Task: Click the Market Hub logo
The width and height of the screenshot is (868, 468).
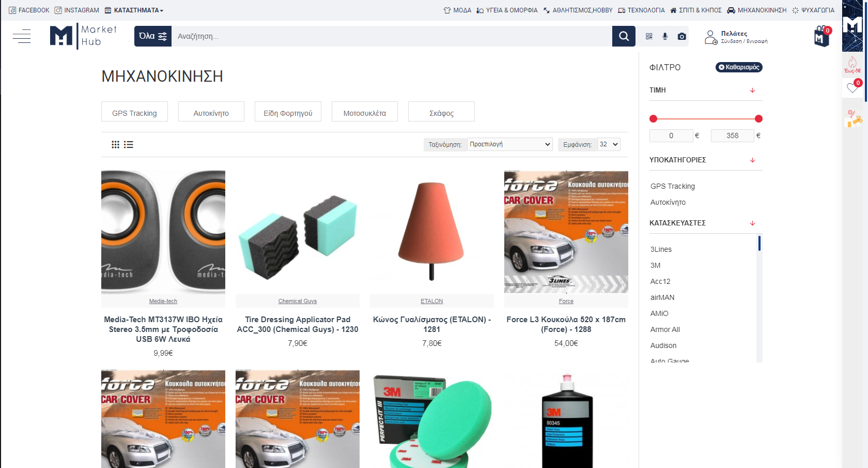Action: point(83,36)
